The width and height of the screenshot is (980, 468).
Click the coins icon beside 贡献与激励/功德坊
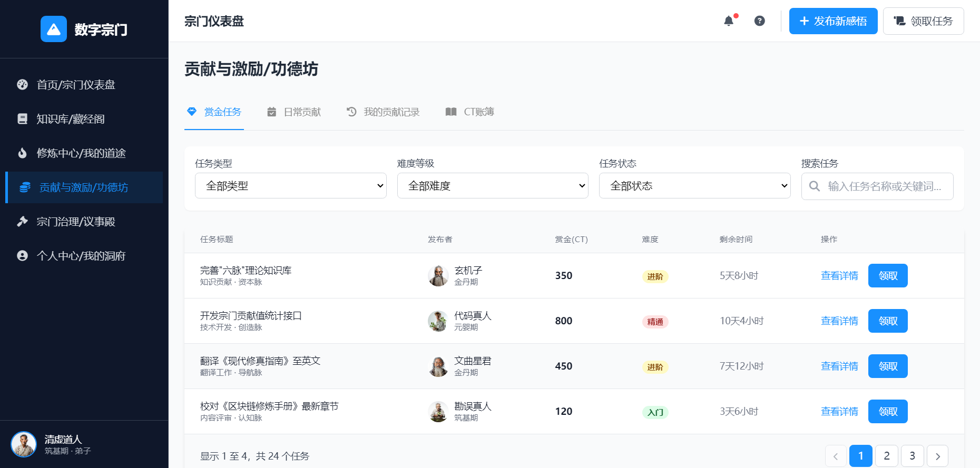point(25,187)
